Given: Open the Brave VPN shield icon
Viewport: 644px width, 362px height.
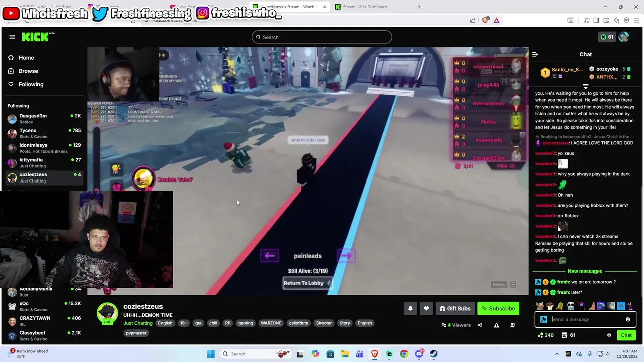Looking at the screenshot, I should tap(626, 20).
